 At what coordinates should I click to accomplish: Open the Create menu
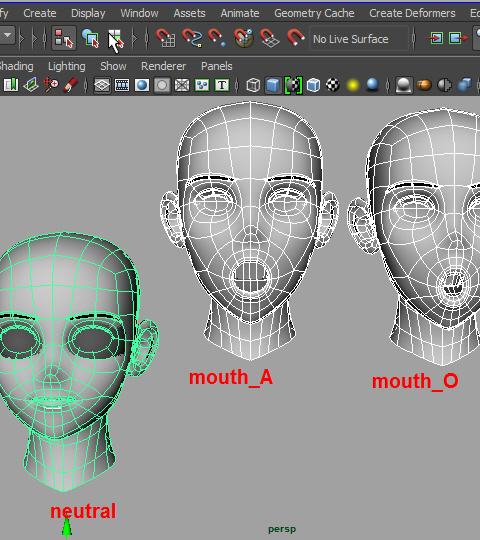click(x=40, y=13)
